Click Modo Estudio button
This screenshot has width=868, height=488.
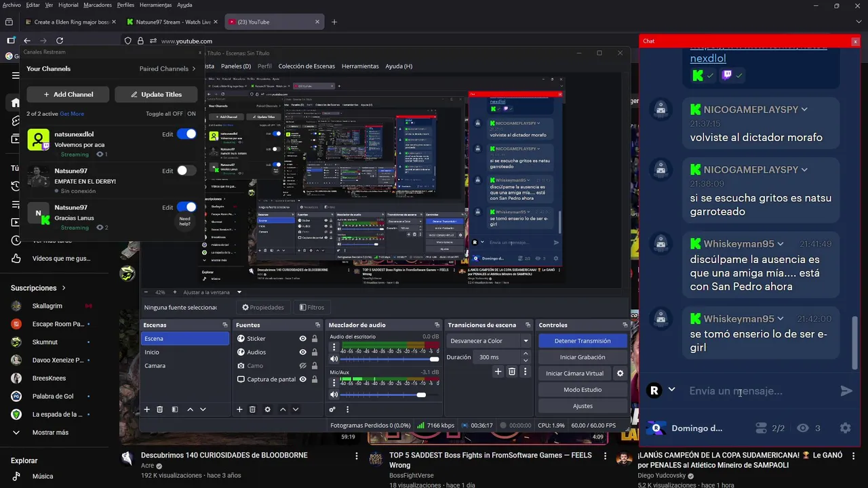[583, 390]
